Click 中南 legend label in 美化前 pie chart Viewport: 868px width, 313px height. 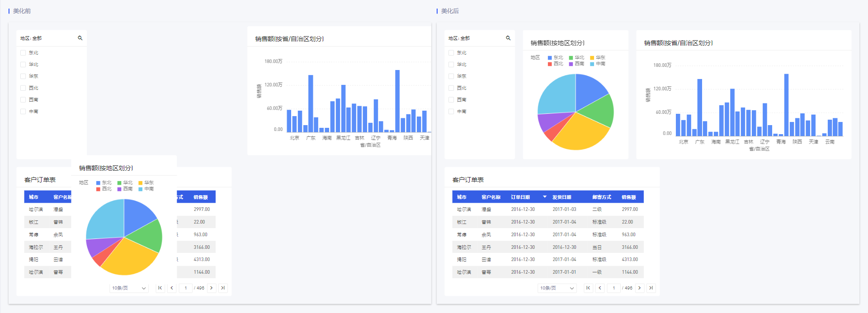point(149,189)
